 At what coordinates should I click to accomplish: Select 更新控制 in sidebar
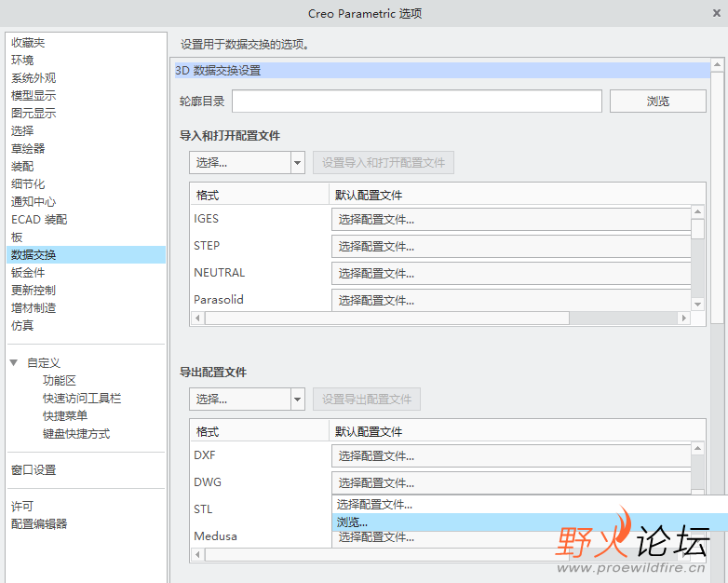point(34,291)
